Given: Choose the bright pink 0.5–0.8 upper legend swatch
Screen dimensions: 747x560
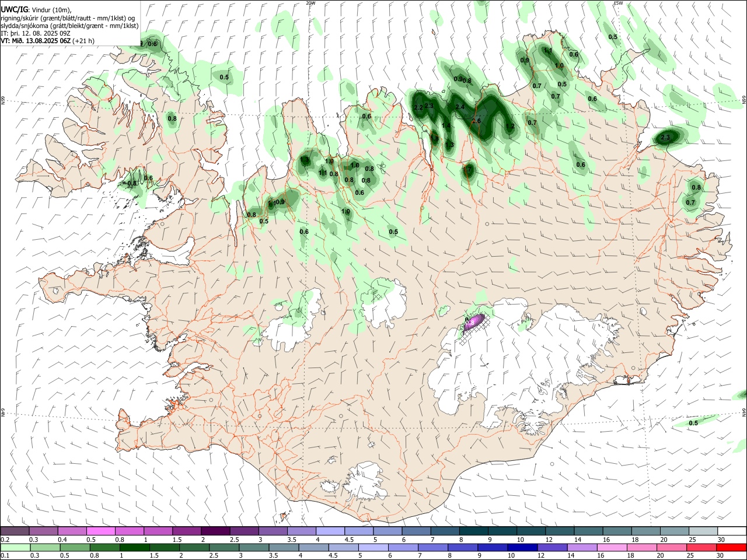Looking at the screenshot, I should [100, 531].
